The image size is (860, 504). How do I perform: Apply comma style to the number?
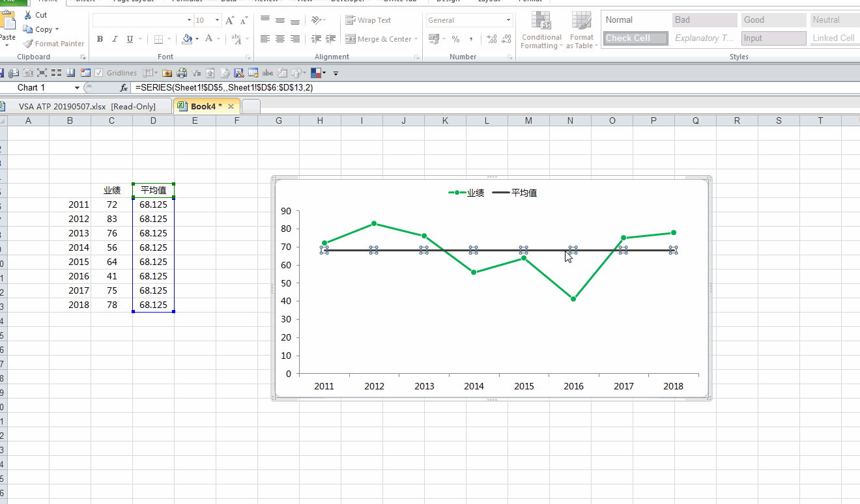(470, 39)
